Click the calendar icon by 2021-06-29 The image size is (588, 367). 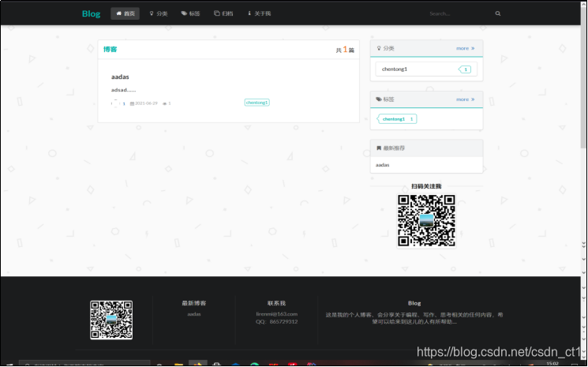(x=132, y=103)
